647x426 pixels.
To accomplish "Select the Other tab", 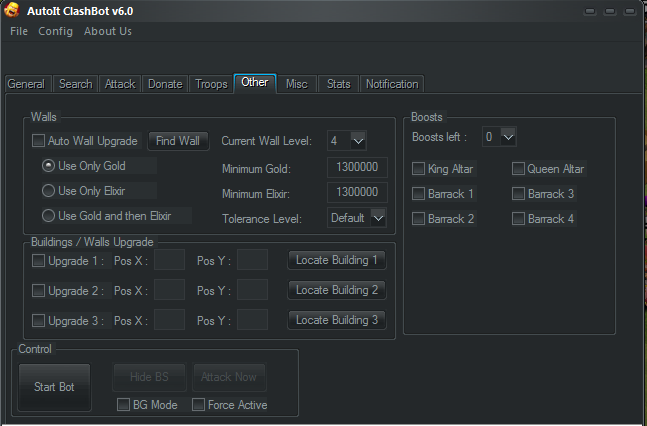I will (255, 83).
